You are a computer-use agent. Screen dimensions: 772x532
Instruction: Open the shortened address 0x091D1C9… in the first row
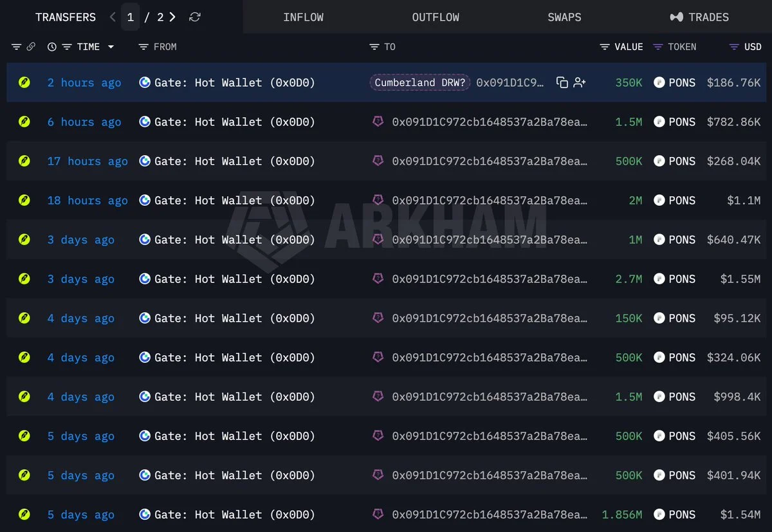coord(510,82)
